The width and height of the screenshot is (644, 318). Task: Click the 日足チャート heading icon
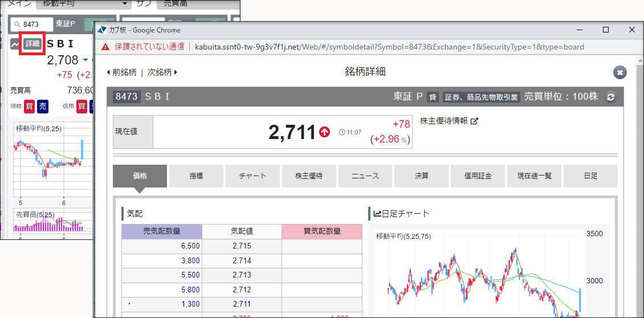click(377, 214)
